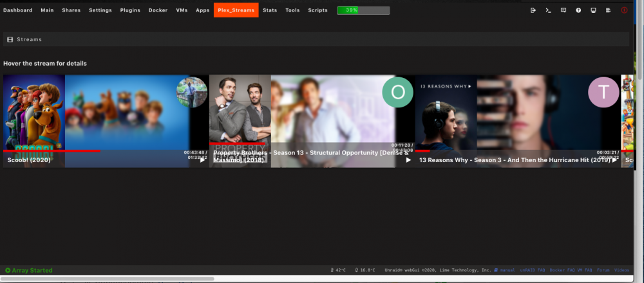Click play icon on 13 Reasons Why stream

[614, 160]
